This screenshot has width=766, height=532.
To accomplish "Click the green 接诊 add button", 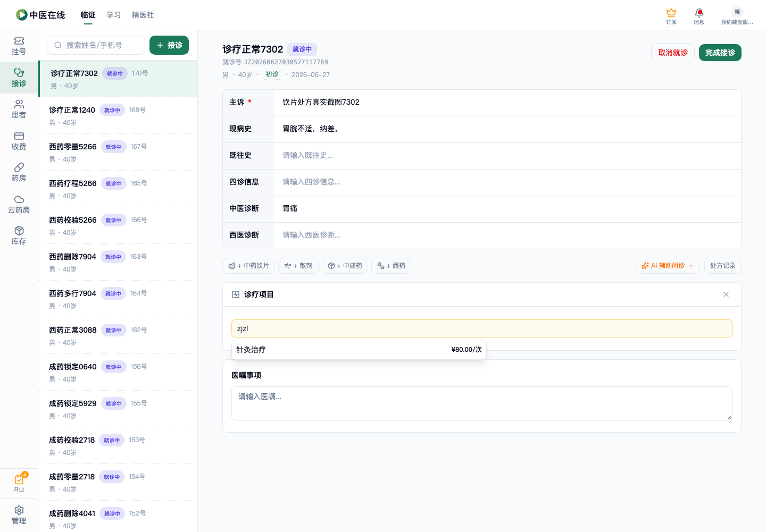I will [169, 45].
